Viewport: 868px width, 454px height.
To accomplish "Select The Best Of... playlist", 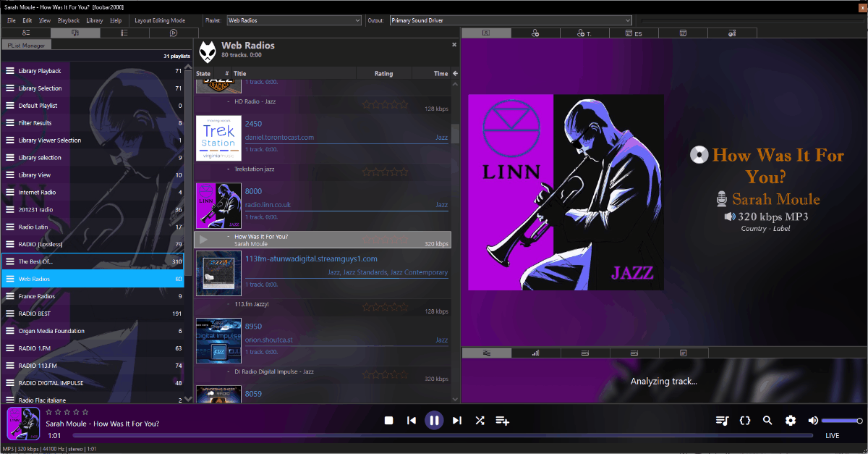I will pyautogui.click(x=93, y=261).
